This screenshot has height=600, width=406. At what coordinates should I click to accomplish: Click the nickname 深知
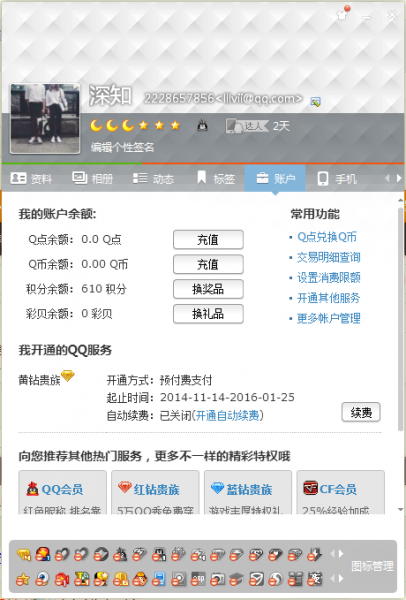tap(111, 95)
